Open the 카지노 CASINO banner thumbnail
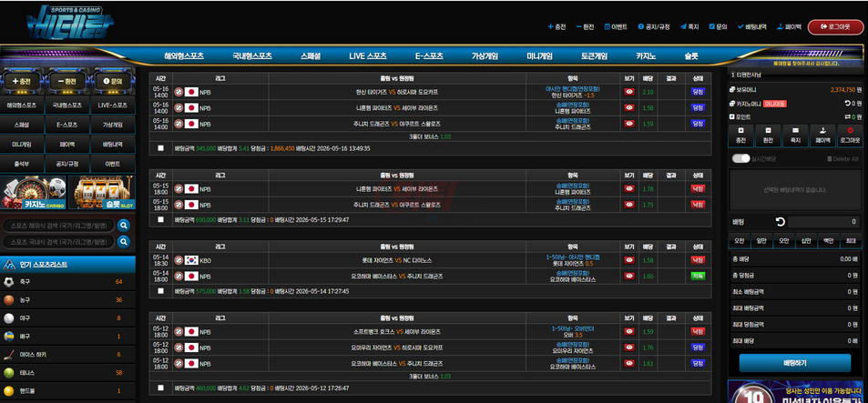Screen dimensions: 868x403 pos(33,193)
